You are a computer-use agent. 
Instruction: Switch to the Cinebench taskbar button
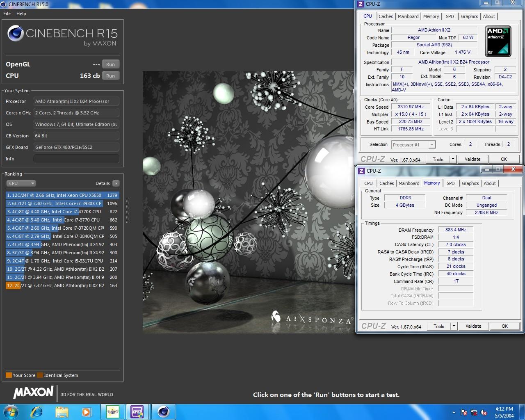click(x=164, y=412)
